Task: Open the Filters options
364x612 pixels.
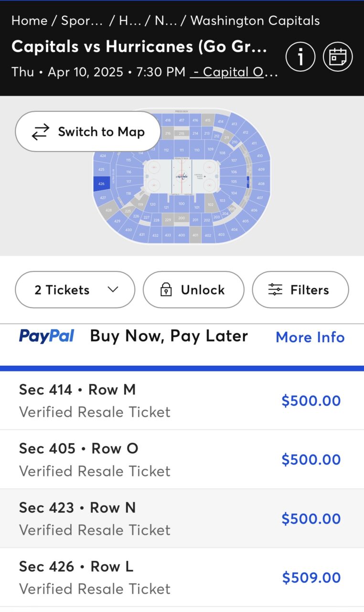Action: tap(300, 290)
